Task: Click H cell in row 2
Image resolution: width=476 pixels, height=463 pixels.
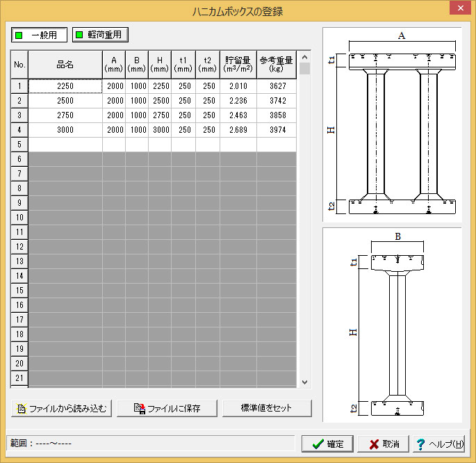Action: pos(160,101)
